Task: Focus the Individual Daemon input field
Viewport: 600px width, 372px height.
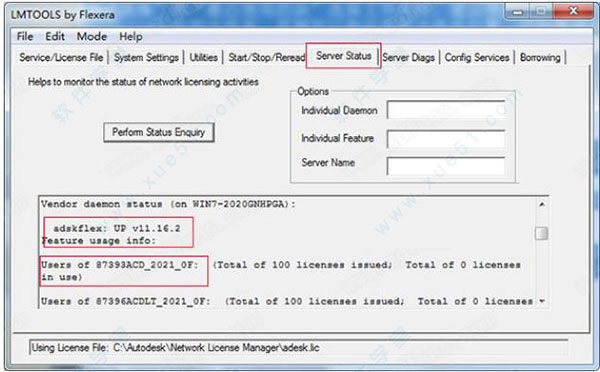Action: (446, 110)
